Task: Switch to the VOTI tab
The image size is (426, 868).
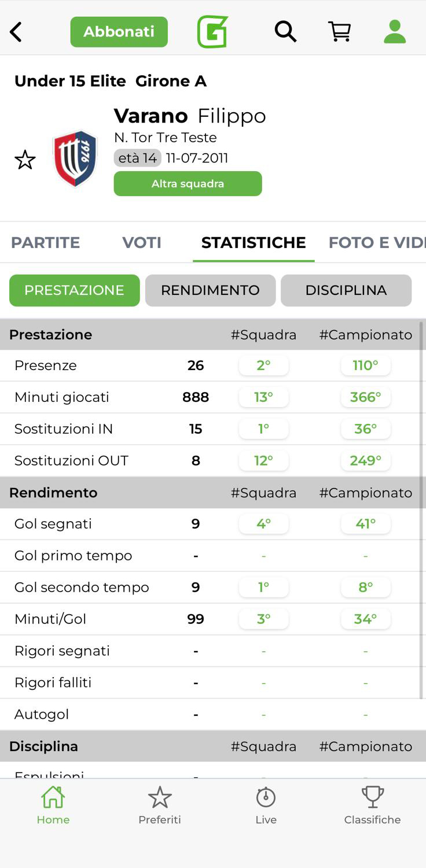Action: click(142, 242)
